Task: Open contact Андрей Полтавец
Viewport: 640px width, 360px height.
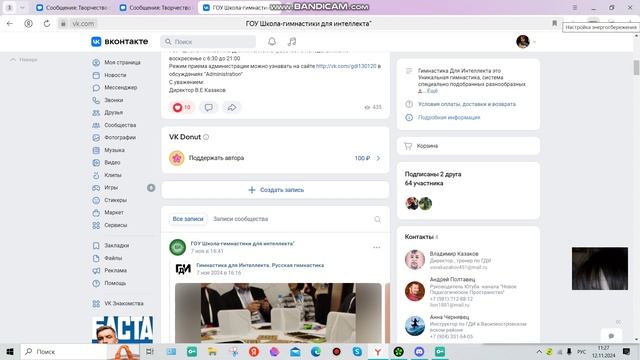Action: click(x=452, y=279)
